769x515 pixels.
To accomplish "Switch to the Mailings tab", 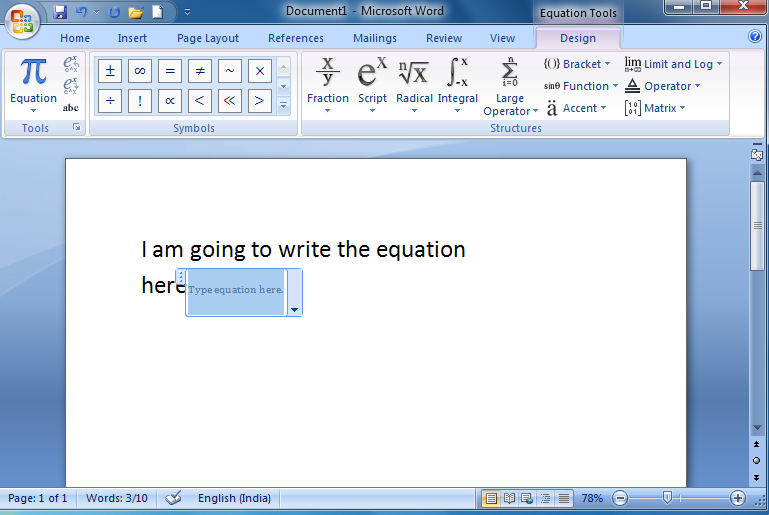I will coord(375,38).
